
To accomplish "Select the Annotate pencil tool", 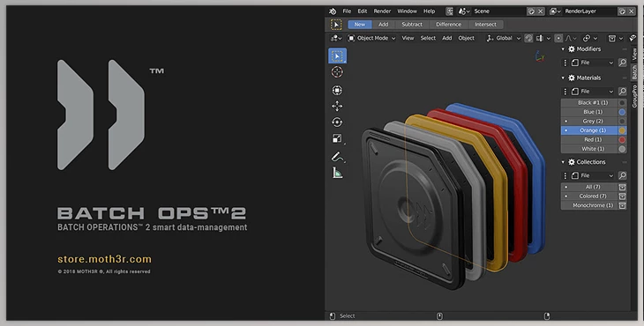I will tap(337, 157).
